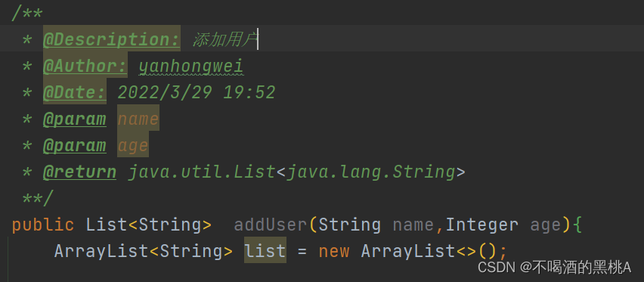The width and height of the screenshot is (644, 282).
Task: Click the addUser method name
Action: click(271, 225)
